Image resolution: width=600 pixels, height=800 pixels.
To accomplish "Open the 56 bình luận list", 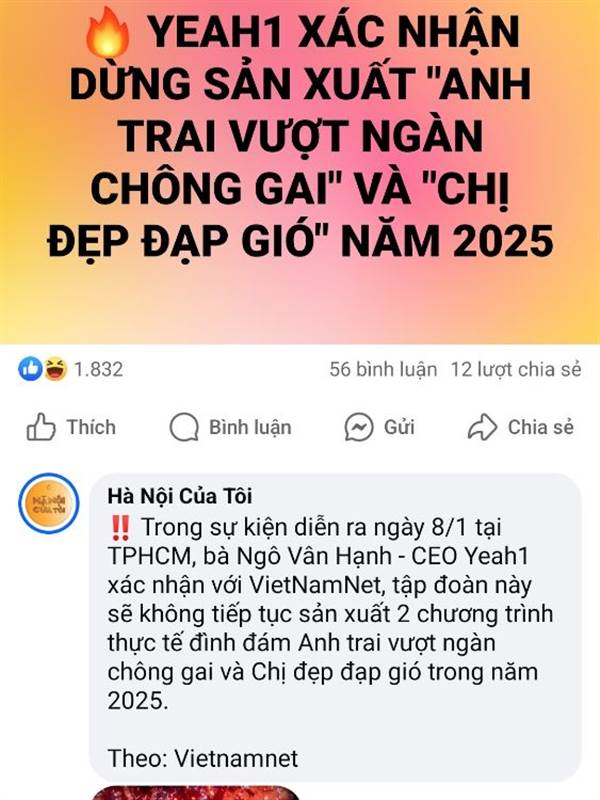I will (383, 369).
